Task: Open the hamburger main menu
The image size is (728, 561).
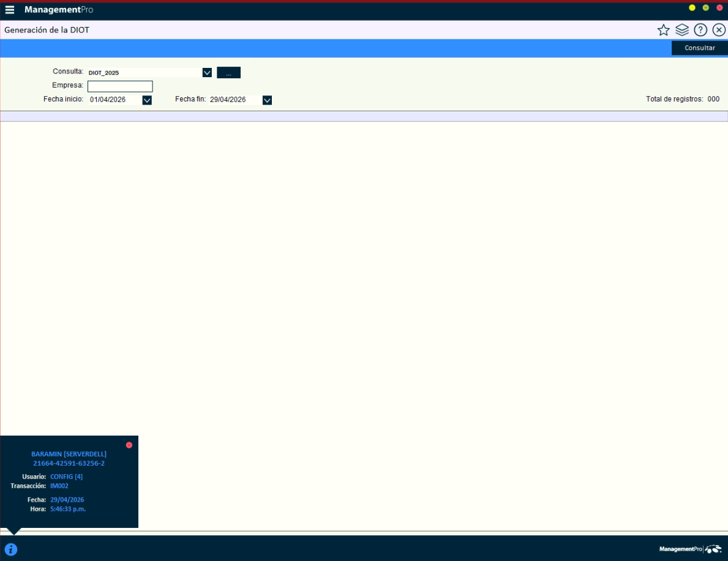Action: (x=10, y=10)
